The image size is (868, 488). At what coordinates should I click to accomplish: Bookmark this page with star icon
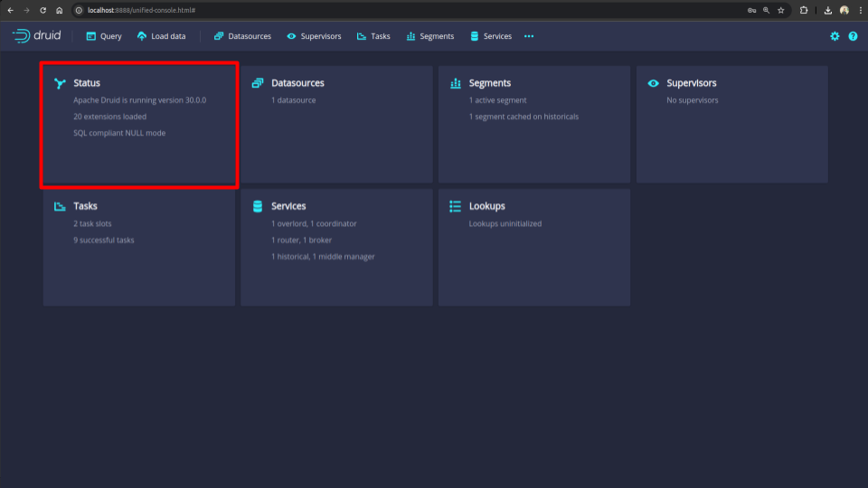click(x=780, y=10)
